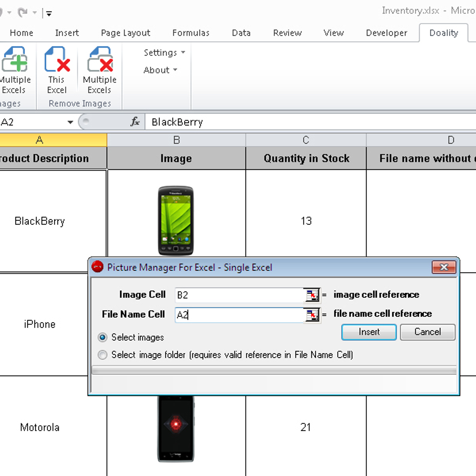Select column D header

tap(421, 140)
